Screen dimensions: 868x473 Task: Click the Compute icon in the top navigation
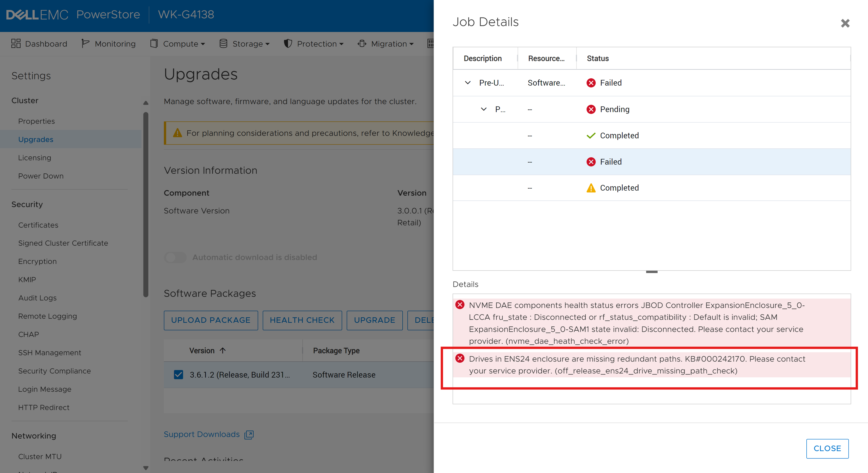[x=154, y=43]
